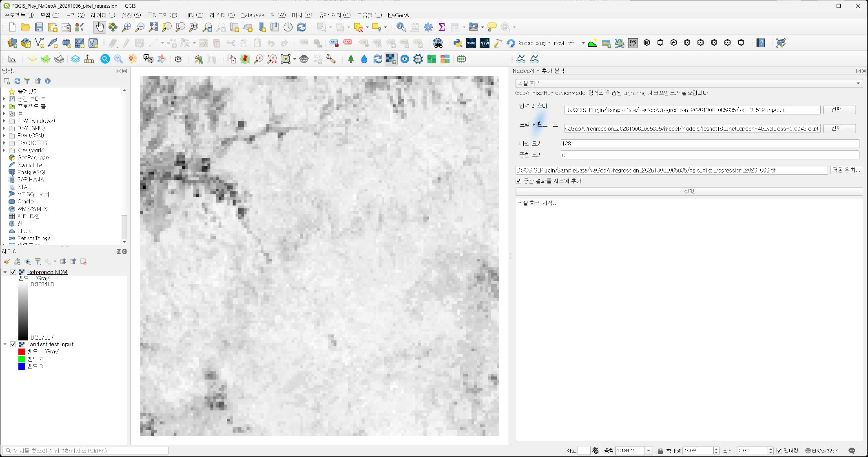
Task: Click the run button in NaGeoAI panel
Action: pos(689,191)
